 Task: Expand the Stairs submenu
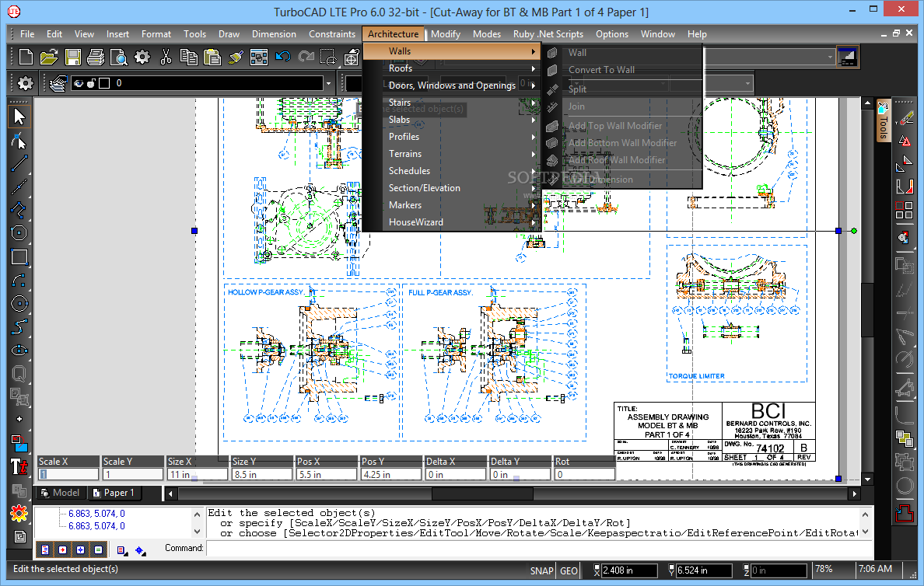pos(453,103)
